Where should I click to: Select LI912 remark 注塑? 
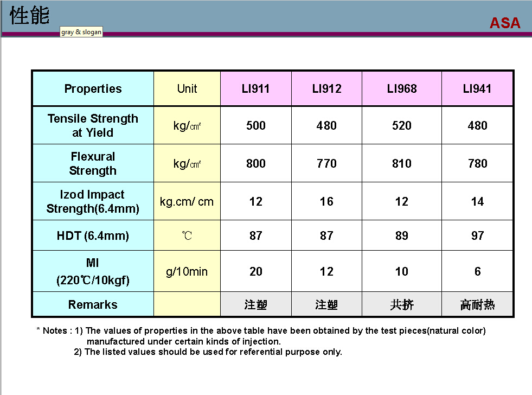(326, 304)
